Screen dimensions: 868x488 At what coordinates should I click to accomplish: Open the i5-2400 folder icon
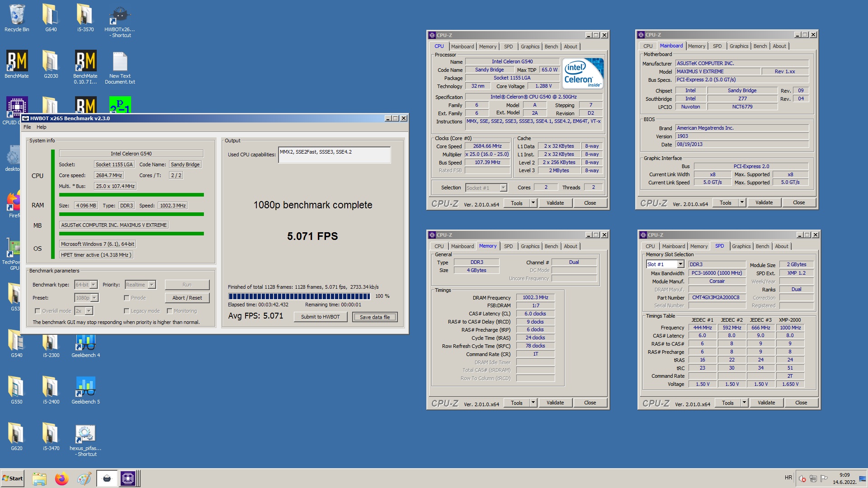[x=51, y=390]
